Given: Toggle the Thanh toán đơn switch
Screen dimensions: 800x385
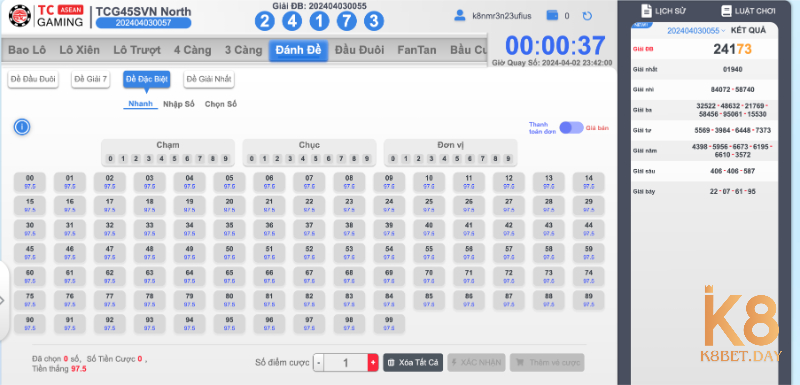Looking at the screenshot, I should tap(571, 128).
